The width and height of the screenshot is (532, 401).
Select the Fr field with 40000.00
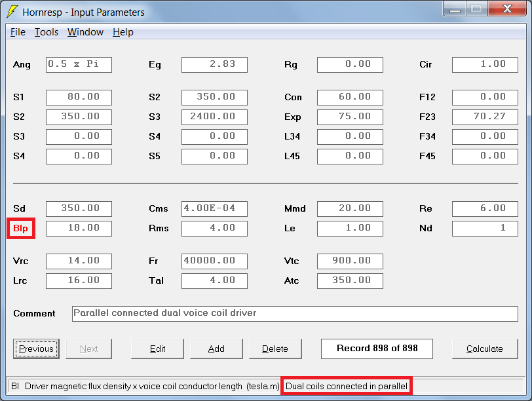click(214, 261)
